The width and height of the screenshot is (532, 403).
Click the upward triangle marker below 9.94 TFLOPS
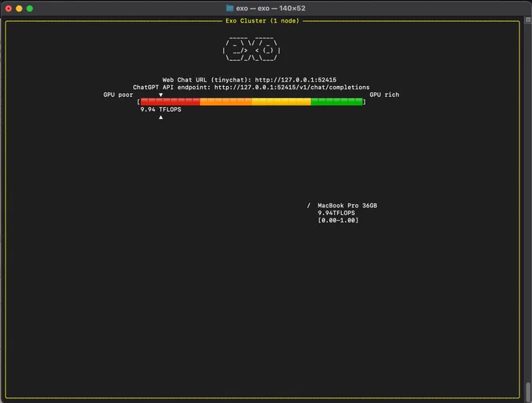[161, 117]
